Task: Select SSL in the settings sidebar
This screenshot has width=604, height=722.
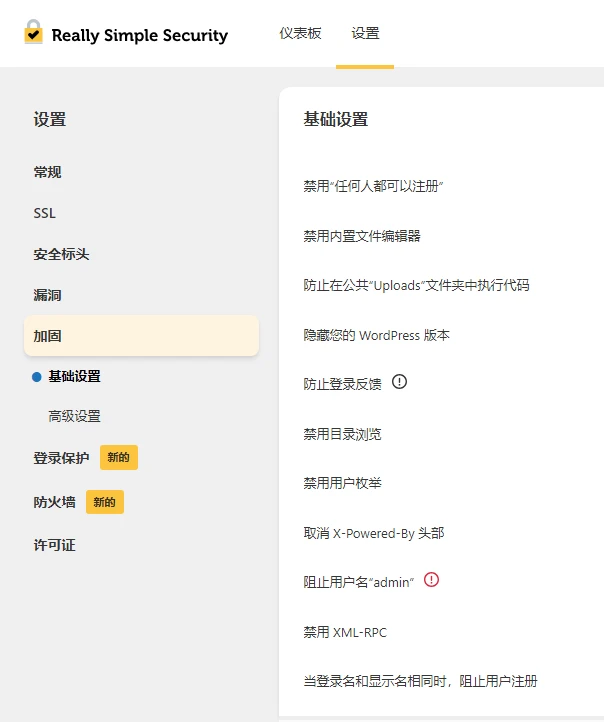Action: click(x=45, y=213)
